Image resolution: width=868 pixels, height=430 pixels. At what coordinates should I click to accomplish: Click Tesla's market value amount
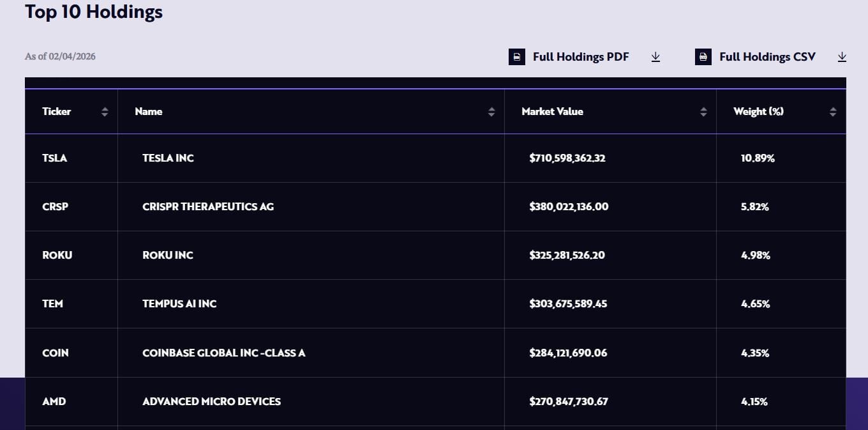(567, 158)
